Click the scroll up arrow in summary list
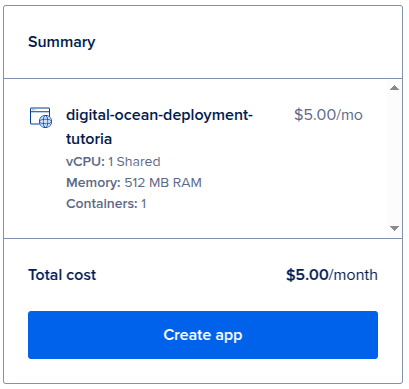The height and width of the screenshot is (389, 409). click(394, 88)
